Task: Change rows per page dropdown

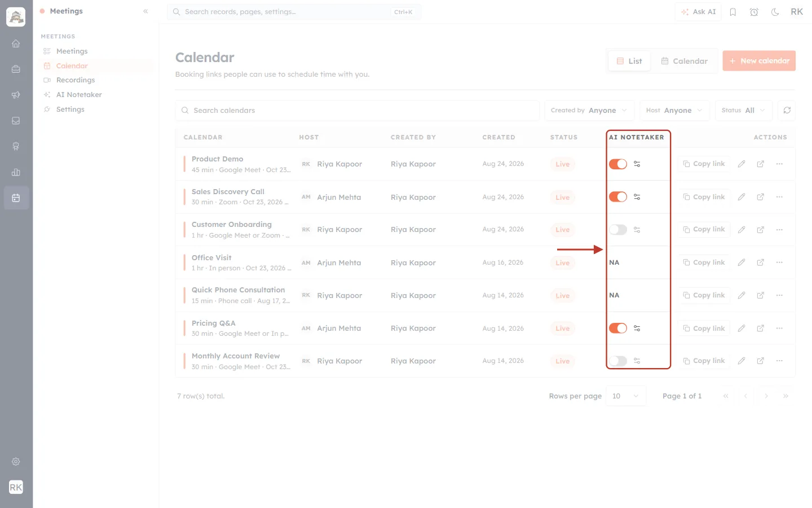Action: [626, 396]
